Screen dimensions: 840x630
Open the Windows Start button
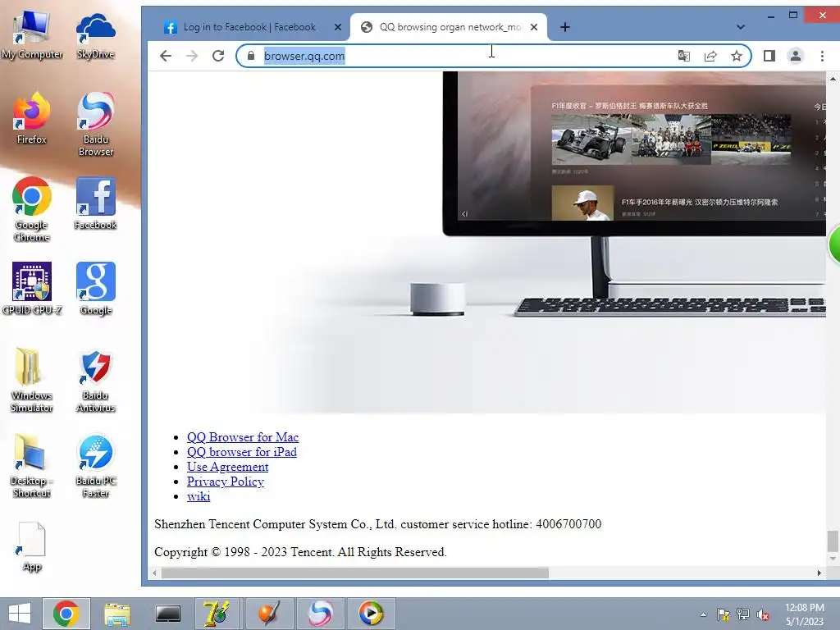click(x=20, y=614)
